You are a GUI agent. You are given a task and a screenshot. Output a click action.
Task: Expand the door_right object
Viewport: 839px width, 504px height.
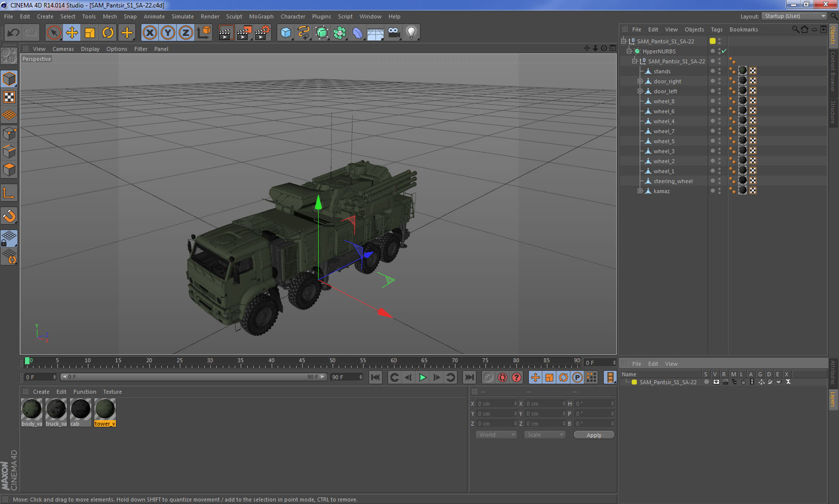tap(640, 81)
